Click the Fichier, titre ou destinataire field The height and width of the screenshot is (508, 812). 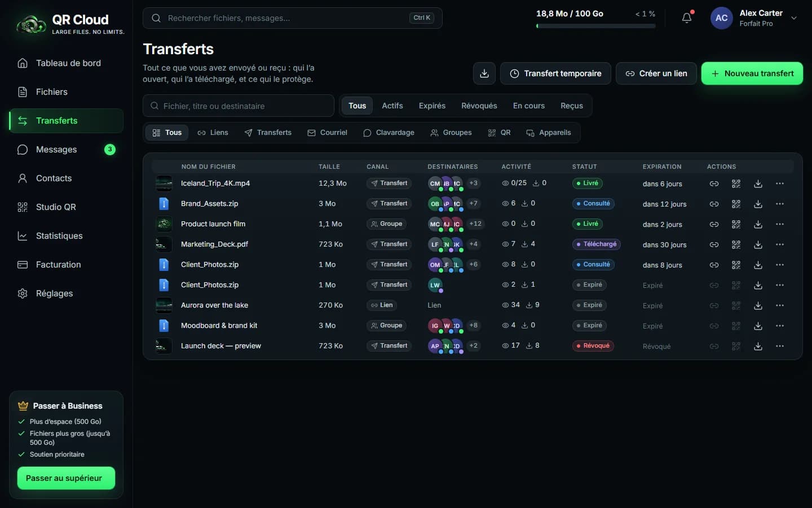239,106
